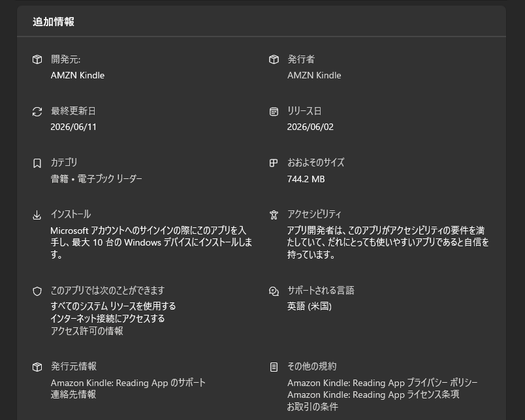This screenshot has height=420, width=525.
Task: Click the 追加情報 section heading
Action: click(54, 22)
